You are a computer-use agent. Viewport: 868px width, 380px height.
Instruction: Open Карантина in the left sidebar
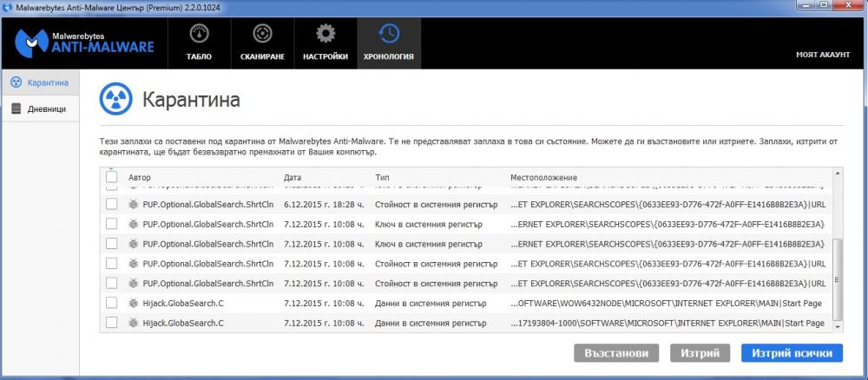click(40, 82)
